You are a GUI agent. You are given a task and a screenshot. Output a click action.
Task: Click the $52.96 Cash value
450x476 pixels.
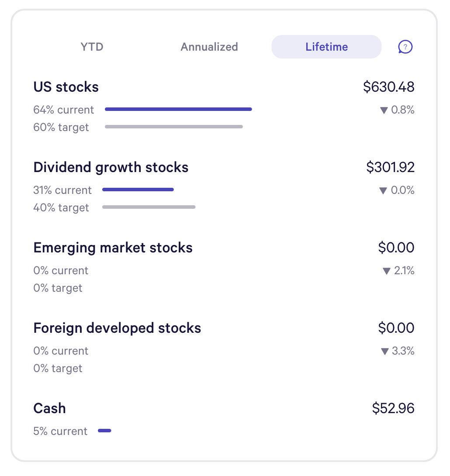(393, 408)
